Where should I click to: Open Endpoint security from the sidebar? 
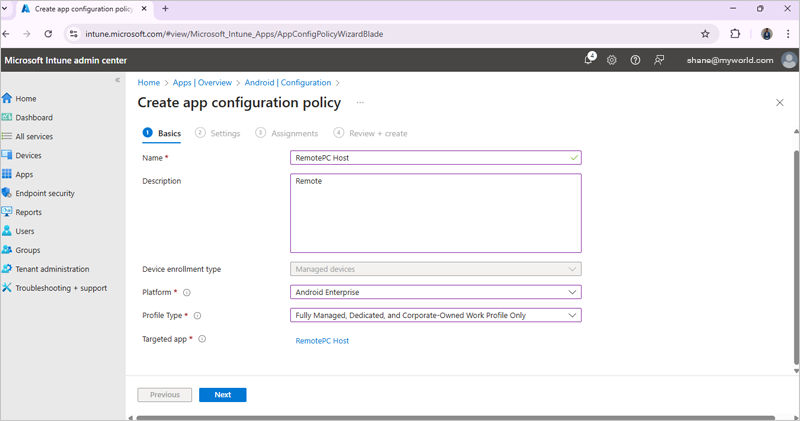click(45, 193)
